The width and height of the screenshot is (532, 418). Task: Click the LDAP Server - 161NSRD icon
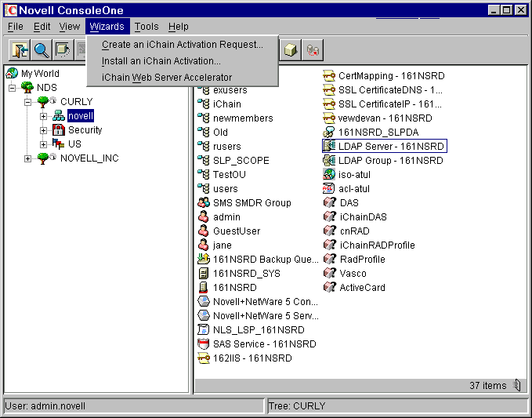pos(329,146)
